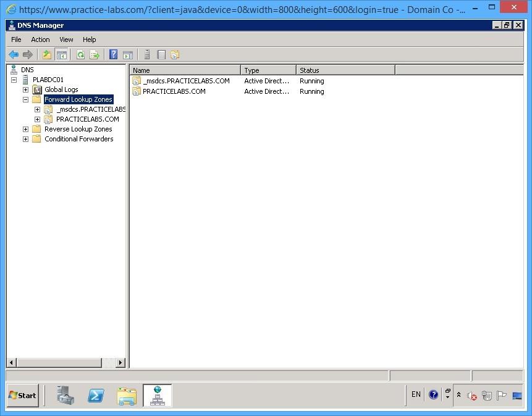Click the Back navigation arrow in the toolbar
The image size is (532, 416).
[14, 54]
